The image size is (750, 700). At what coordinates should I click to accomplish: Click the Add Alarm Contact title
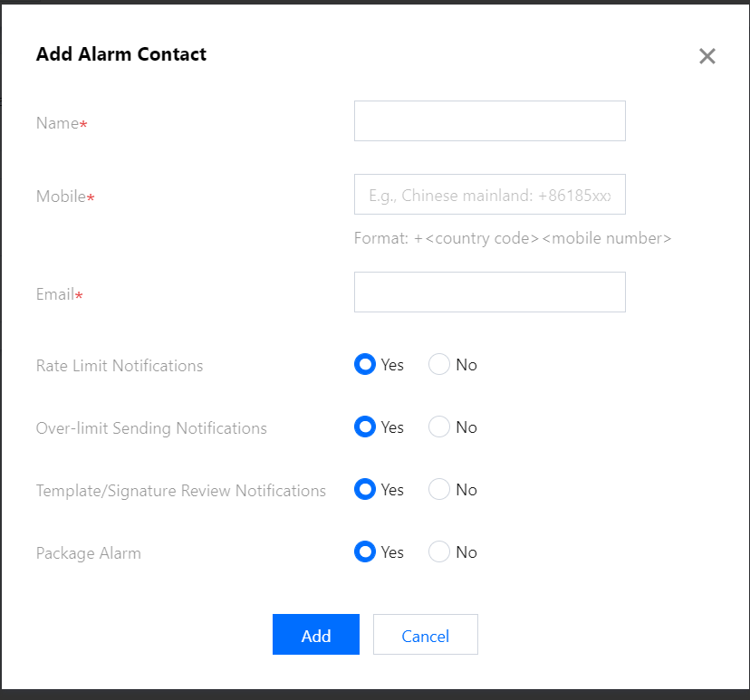[121, 54]
